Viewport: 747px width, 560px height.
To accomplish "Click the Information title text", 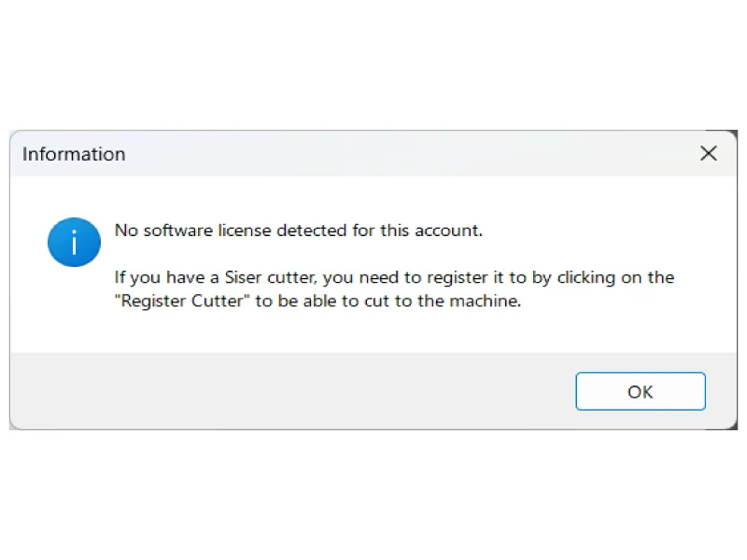I will pyautogui.click(x=74, y=155).
